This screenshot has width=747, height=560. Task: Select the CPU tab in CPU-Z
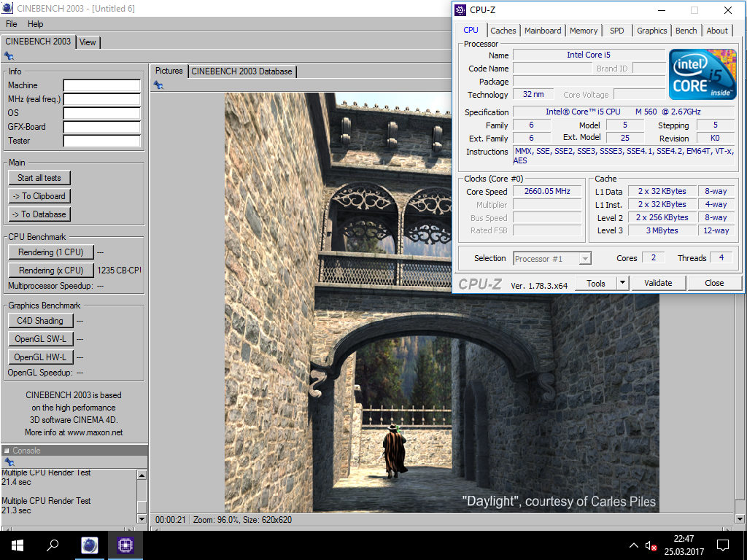tap(471, 30)
